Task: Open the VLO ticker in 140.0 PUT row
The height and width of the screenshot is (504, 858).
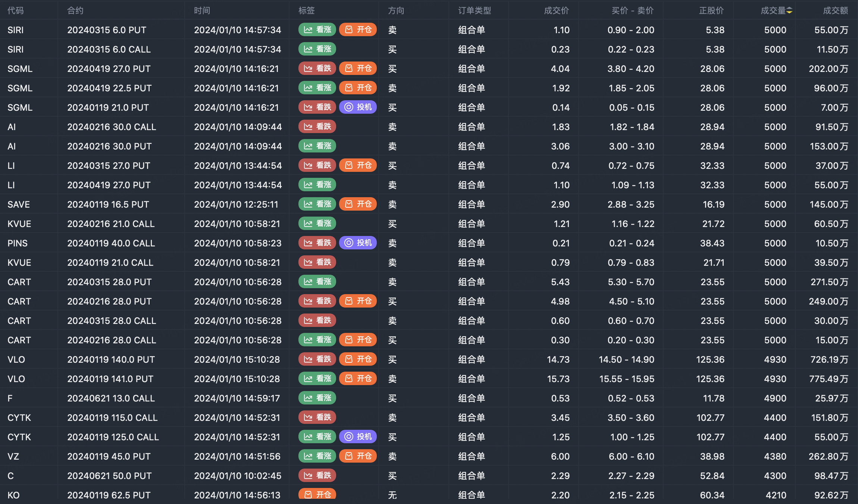Action: 16,360
